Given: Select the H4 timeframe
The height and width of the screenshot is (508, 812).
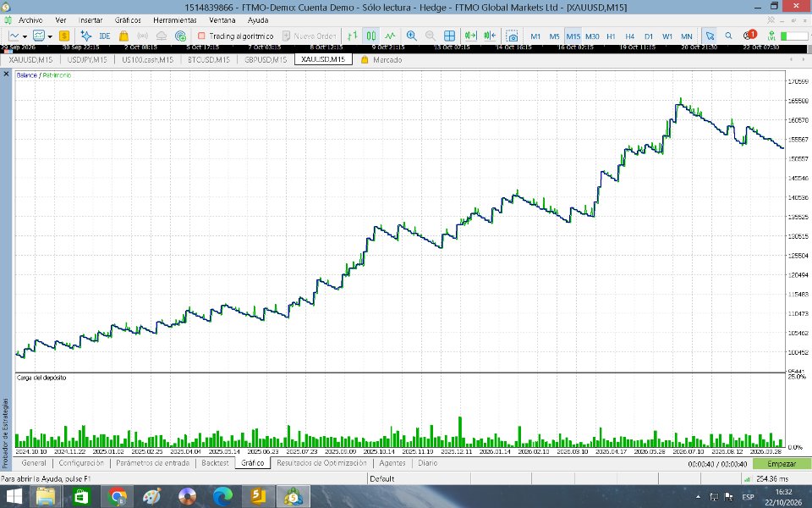Looking at the screenshot, I should [629, 36].
